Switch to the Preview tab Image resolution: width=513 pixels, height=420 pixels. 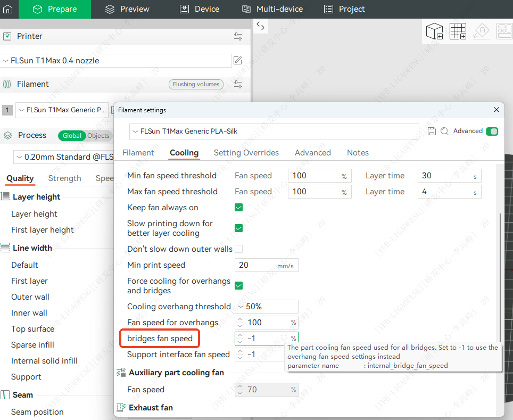127,9
